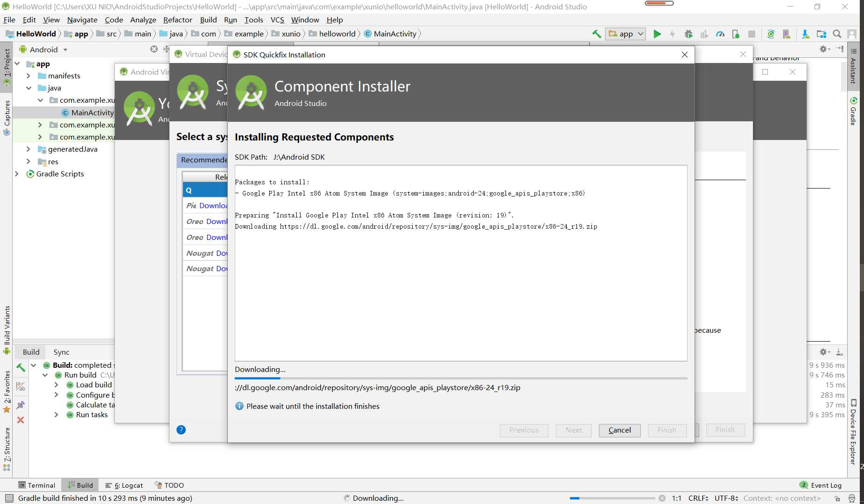Open the Build menu
The width and height of the screenshot is (864, 504).
click(208, 20)
